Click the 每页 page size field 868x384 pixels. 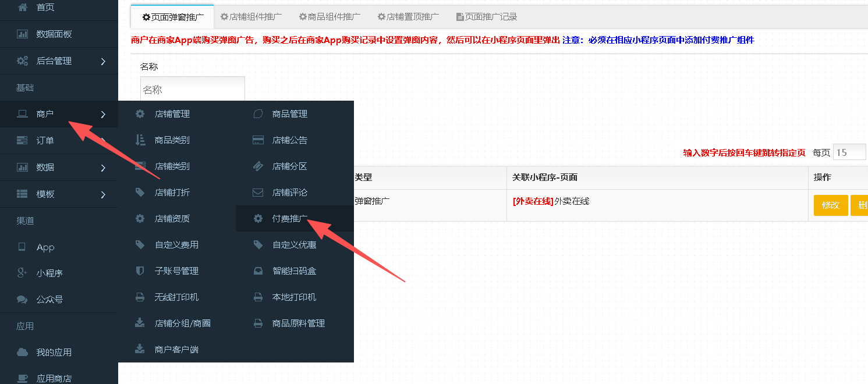[849, 152]
